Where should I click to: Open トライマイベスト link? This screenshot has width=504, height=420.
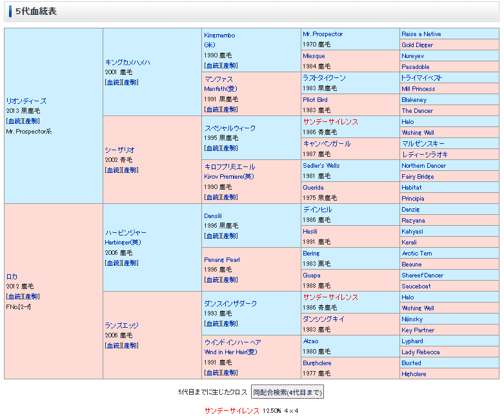421,78
